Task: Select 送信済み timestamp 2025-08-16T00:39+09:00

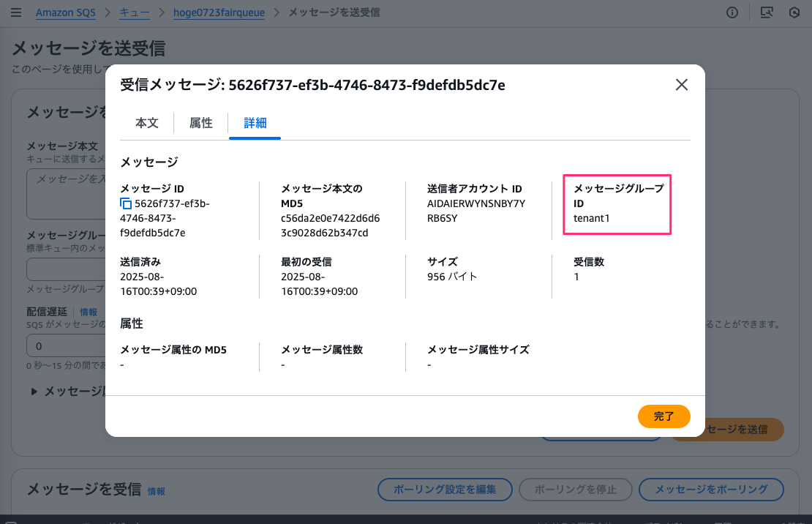Action: pos(159,284)
